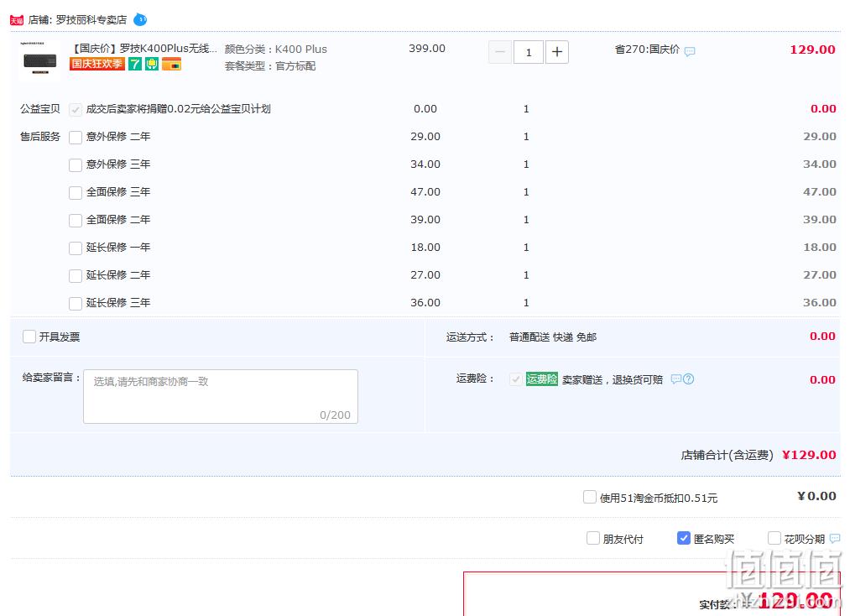Click the green 7-day return badge icon

tap(135, 64)
